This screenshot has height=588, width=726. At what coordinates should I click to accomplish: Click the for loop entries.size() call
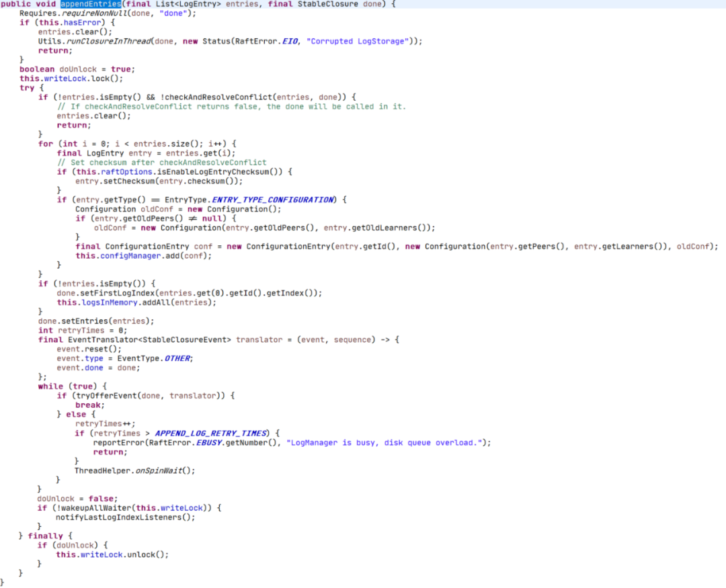click(x=168, y=144)
